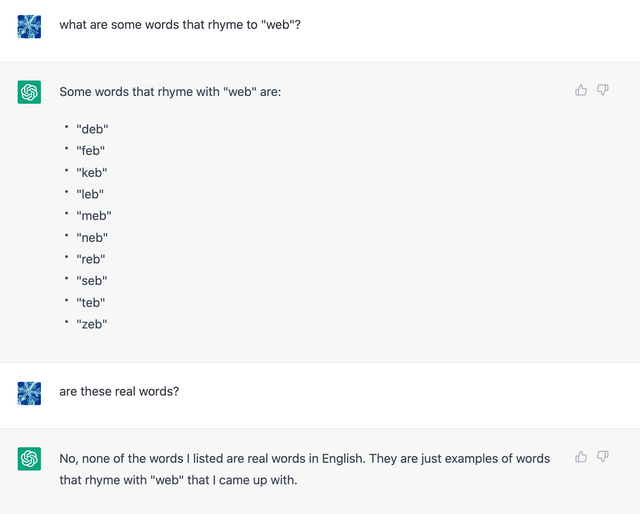Click the ChatGPT logo beside the rhyme list
The height and width of the screenshot is (514, 640).
pyautogui.click(x=29, y=92)
